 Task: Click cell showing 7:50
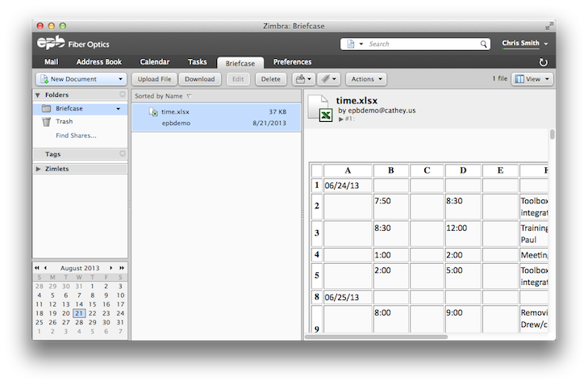[x=390, y=206]
